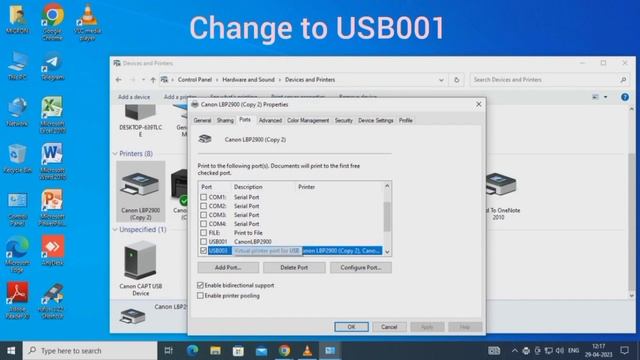Open File Explorer from the taskbar

(216, 351)
